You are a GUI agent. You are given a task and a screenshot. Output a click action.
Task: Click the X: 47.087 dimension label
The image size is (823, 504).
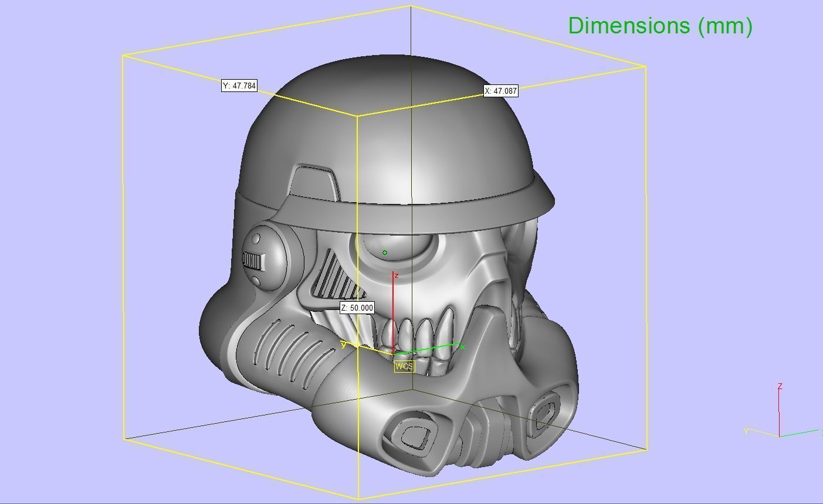tap(501, 91)
